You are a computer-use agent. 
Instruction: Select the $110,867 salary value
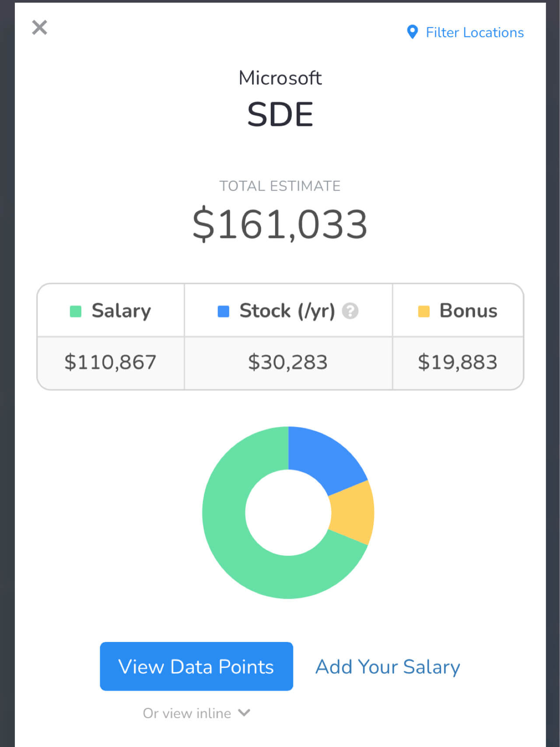click(x=110, y=362)
